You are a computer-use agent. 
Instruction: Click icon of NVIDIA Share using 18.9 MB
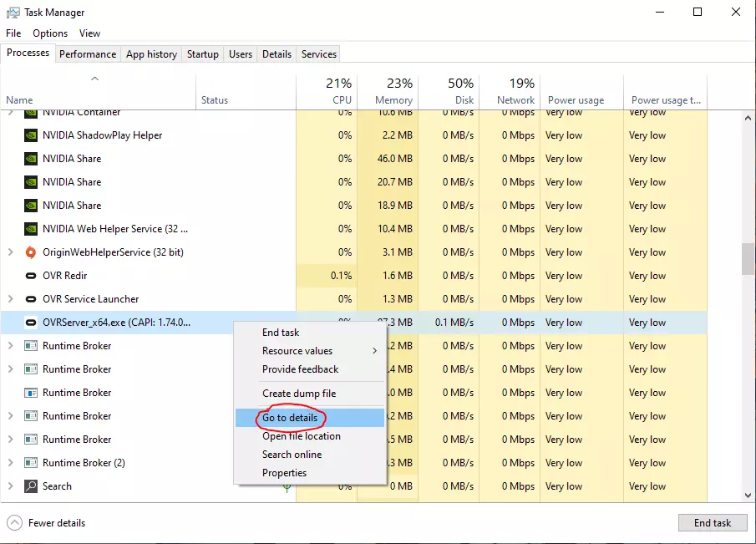point(31,206)
